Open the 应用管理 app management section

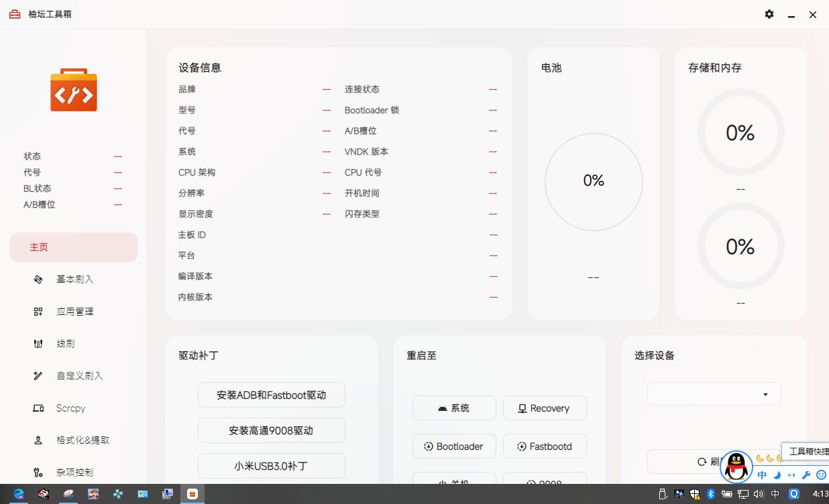tap(74, 311)
